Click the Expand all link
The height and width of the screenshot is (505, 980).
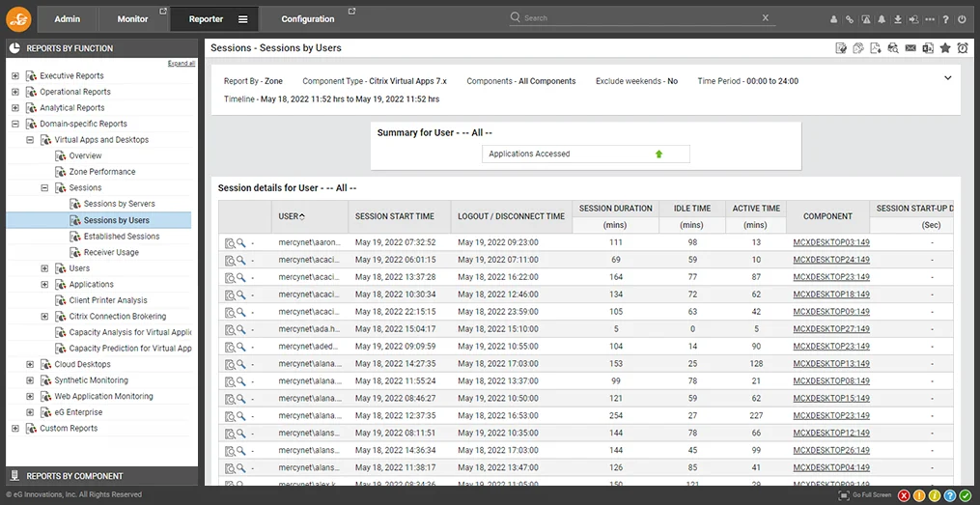182,63
